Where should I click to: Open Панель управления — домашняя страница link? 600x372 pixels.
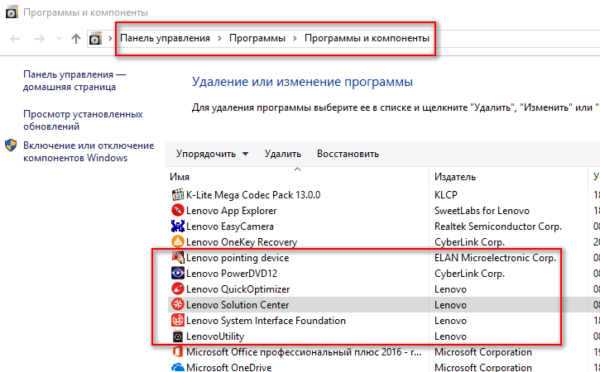click(75, 80)
